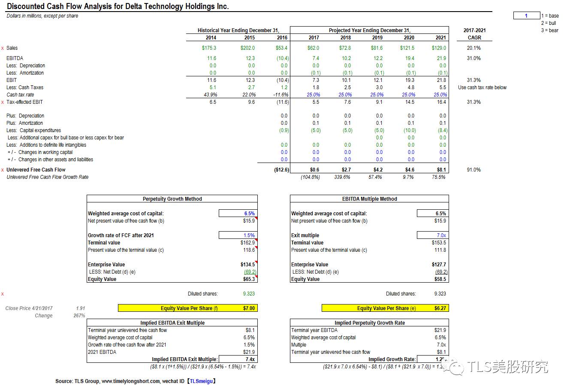Select the Close Price 4/21/2017 value 1.91
The height and width of the screenshot is (392, 567).
tap(80, 308)
